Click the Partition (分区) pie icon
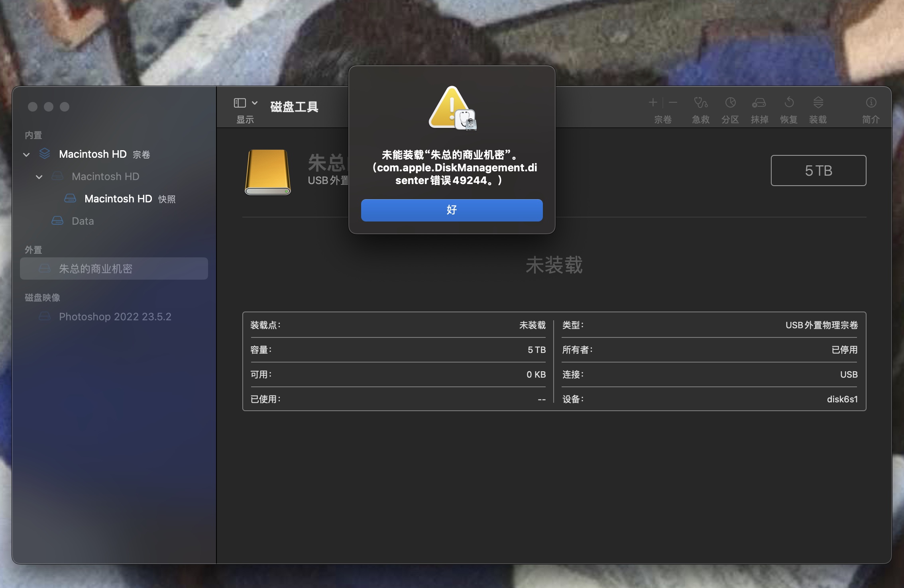The width and height of the screenshot is (904, 588). pyautogui.click(x=730, y=103)
